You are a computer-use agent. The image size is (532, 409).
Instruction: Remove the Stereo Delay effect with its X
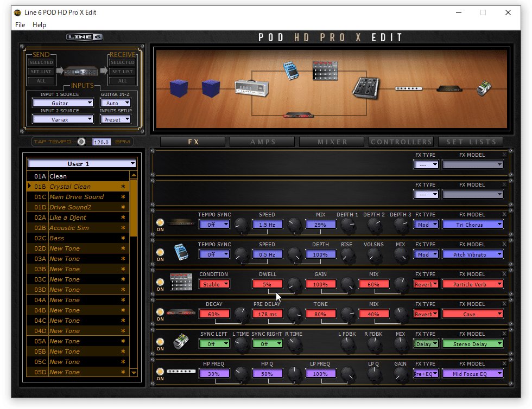[504, 334]
